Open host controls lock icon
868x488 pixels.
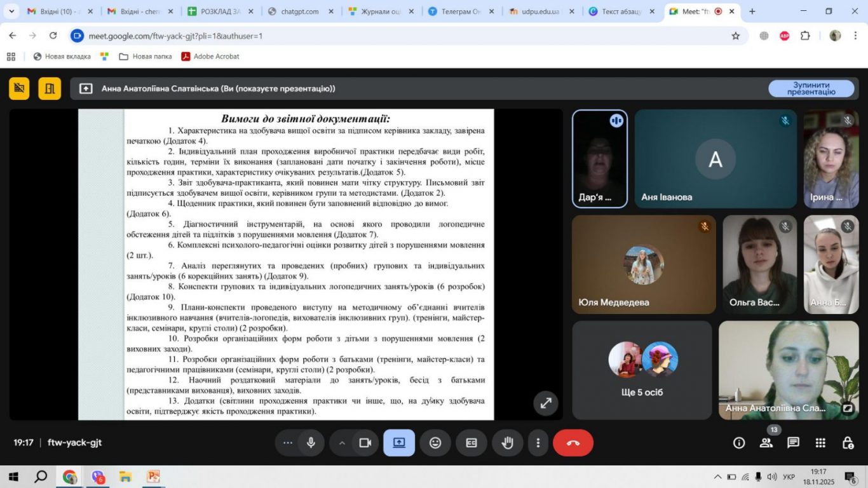(x=848, y=443)
